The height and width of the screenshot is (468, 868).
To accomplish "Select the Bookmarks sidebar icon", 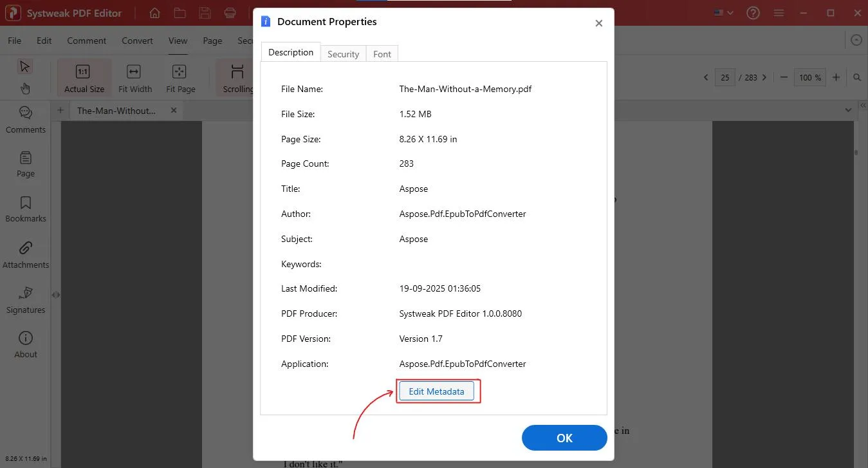I will point(25,209).
